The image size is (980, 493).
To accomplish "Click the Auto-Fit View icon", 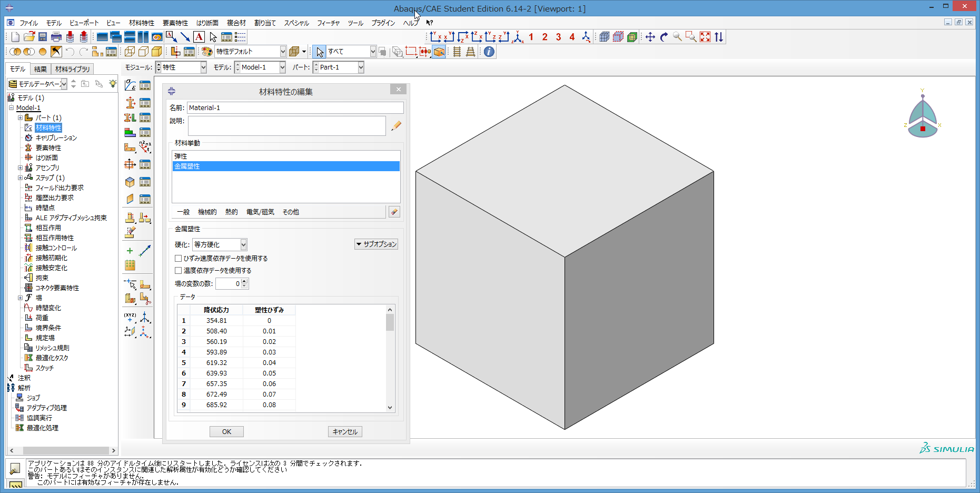I will pyautogui.click(x=705, y=37).
